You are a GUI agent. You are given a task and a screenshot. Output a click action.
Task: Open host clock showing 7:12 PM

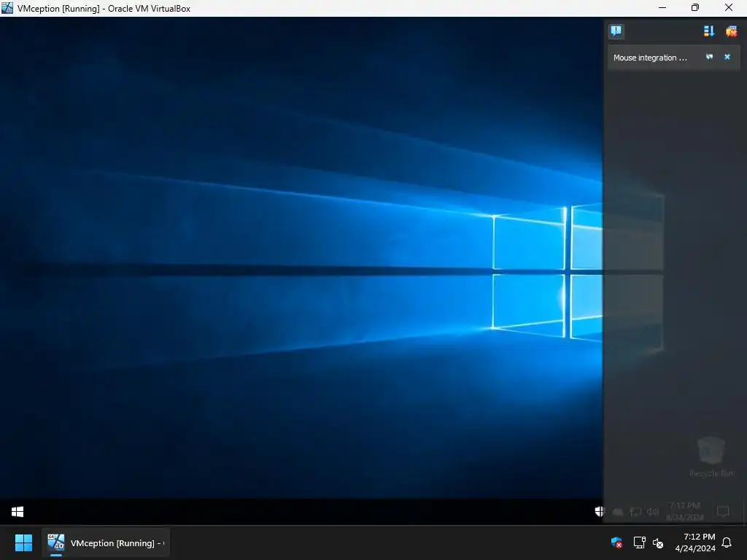(695, 542)
